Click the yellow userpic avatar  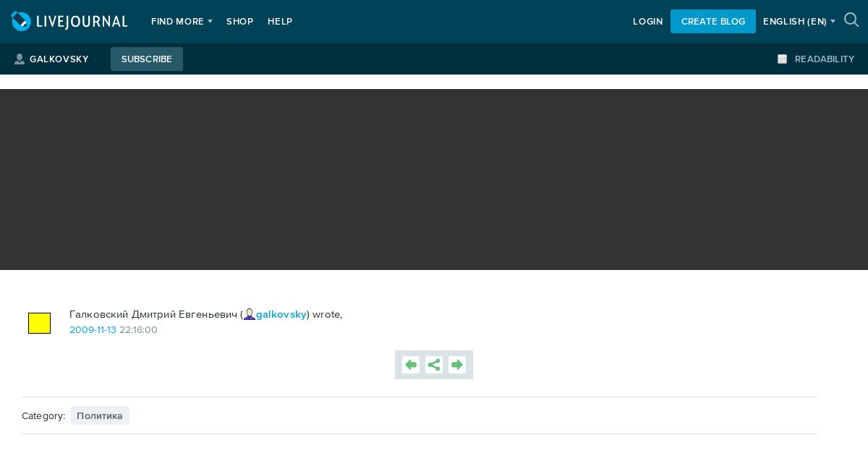tap(39, 323)
